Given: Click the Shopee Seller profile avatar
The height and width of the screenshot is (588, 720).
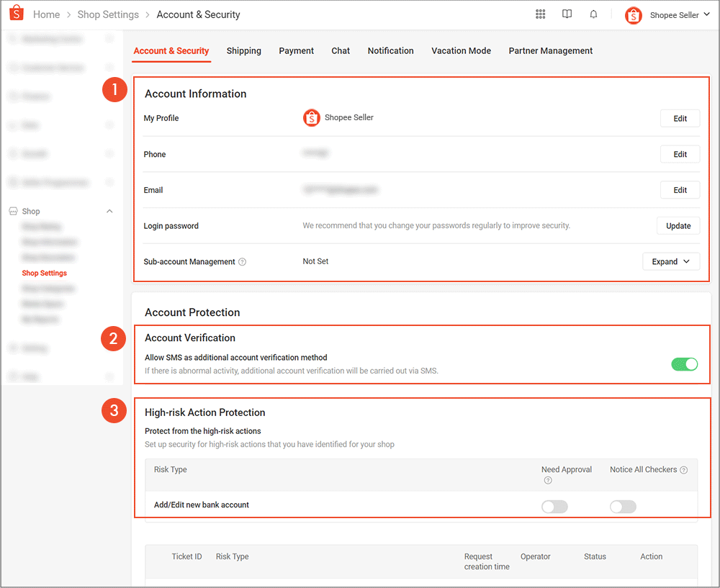Looking at the screenshot, I should pyautogui.click(x=633, y=14).
